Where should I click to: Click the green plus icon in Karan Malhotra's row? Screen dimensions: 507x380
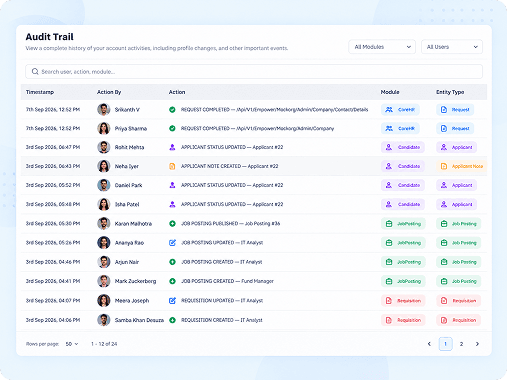pos(172,224)
